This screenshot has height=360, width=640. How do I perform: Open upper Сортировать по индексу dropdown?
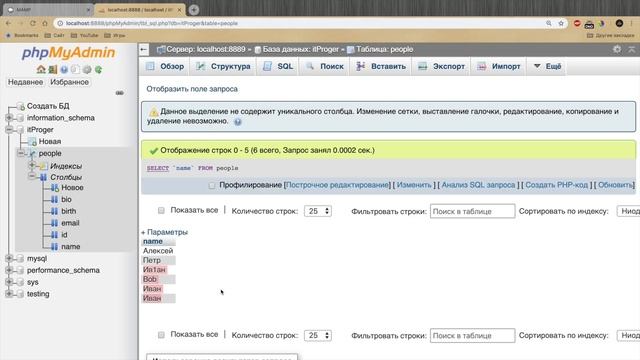629,211
